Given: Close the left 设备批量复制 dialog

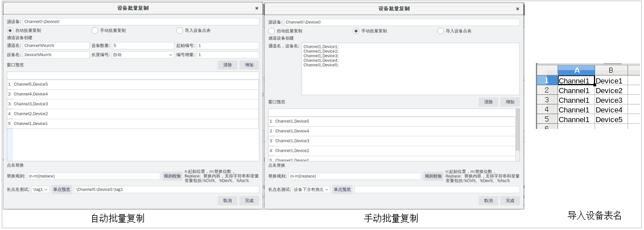Looking at the screenshot, I should click(256, 9).
